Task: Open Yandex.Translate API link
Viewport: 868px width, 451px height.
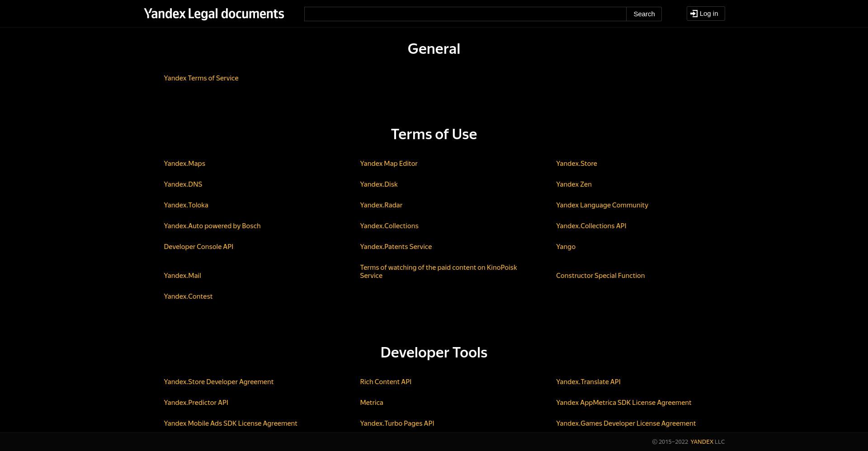Action: tap(588, 382)
